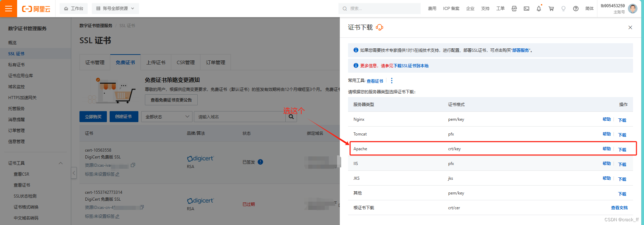Collapse the 证书工具 sidebar section
644x225 pixels.
pos(61,163)
